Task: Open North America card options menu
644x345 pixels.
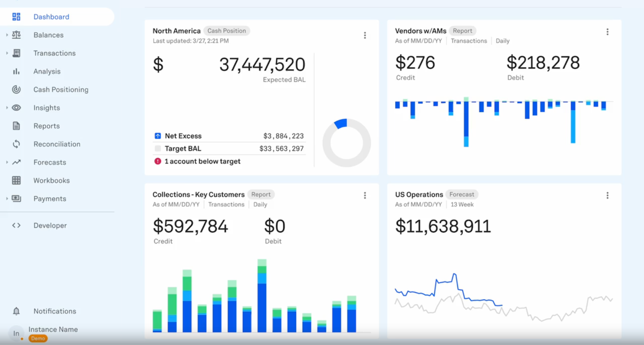Action: pyautogui.click(x=365, y=35)
